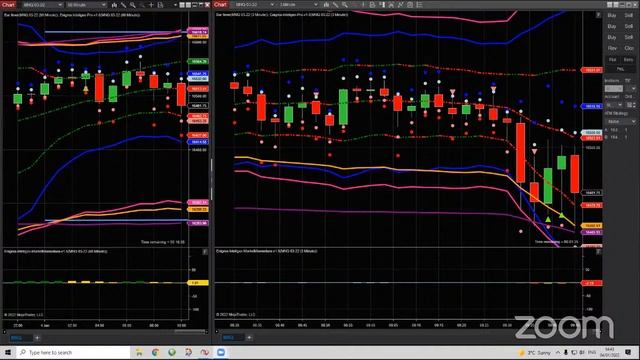Open weather widget in taskbar
The height and width of the screenshot is (360, 640).
coord(535,352)
